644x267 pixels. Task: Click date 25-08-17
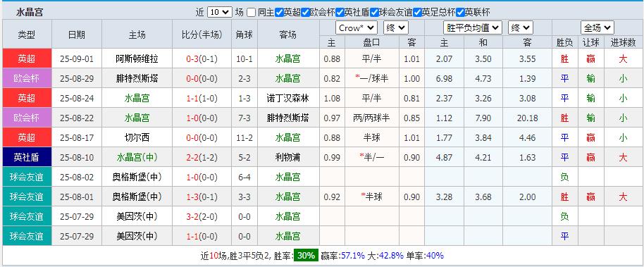[77, 137]
